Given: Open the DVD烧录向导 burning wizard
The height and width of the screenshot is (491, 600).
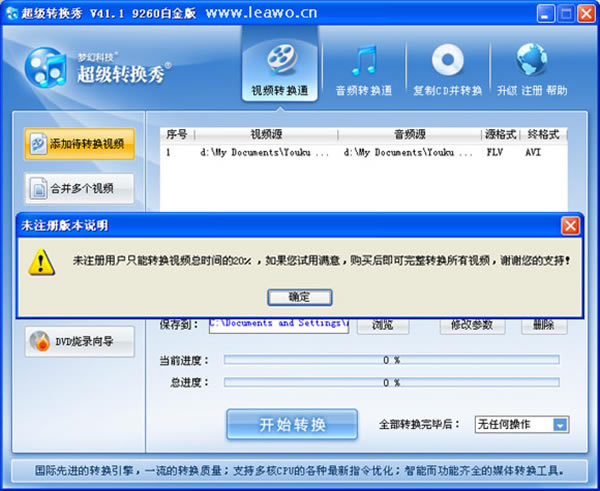Looking at the screenshot, I should click(x=80, y=341).
